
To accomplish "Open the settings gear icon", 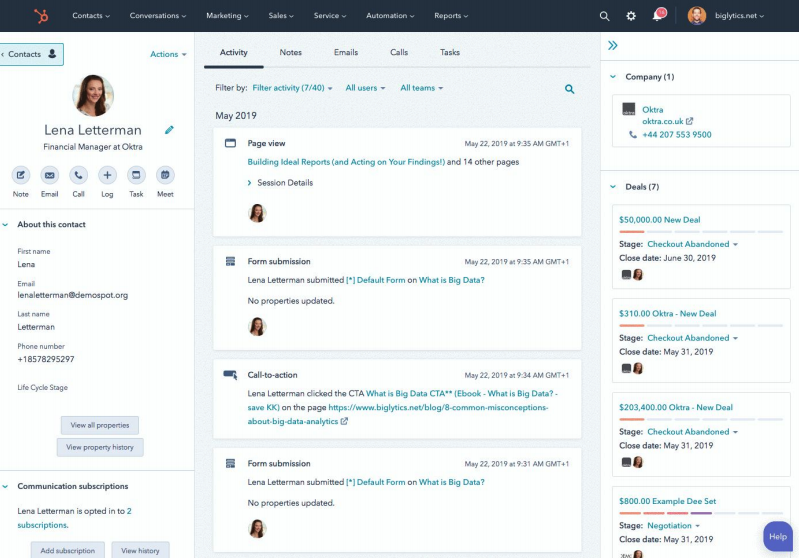I will point(631,16).
